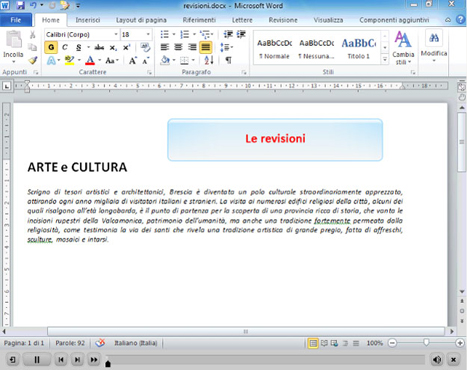Click the vertical scrollbar thumb

pyautogui.click(x=462, y=142)
